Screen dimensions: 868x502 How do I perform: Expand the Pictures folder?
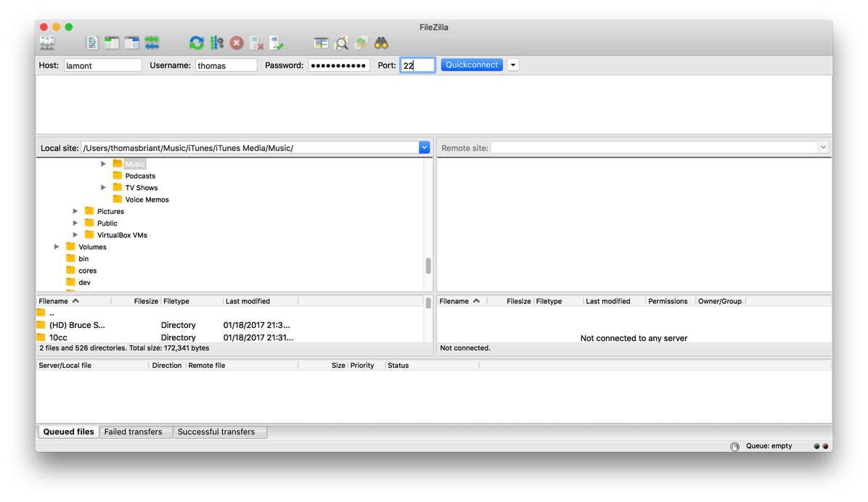pos(75,211)
